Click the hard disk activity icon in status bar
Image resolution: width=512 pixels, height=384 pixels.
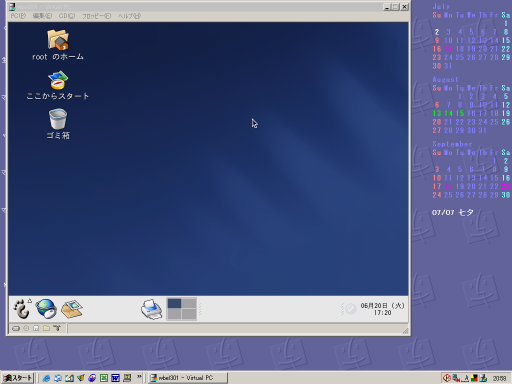click(16, 328)
